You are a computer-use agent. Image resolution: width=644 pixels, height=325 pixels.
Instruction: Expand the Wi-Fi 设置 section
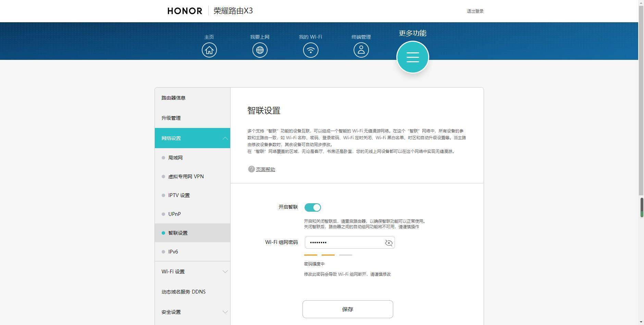pyautogui.click(x=193, y=271)
